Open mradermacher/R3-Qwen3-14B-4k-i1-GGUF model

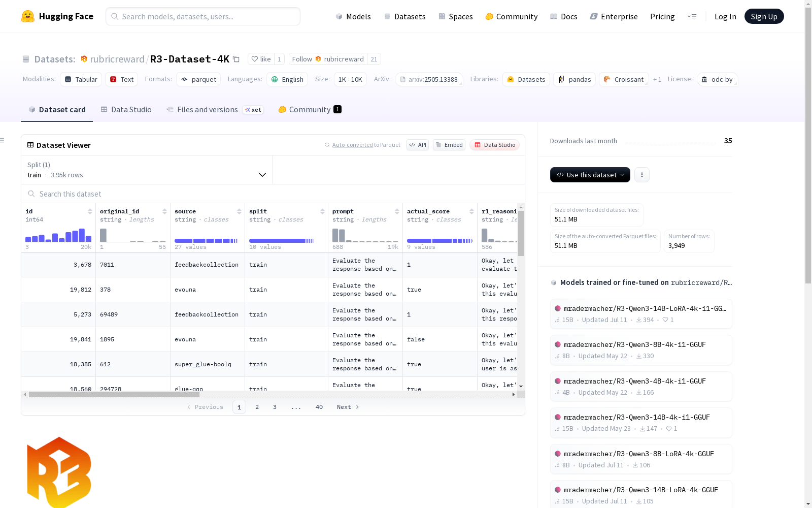(641, 423)
